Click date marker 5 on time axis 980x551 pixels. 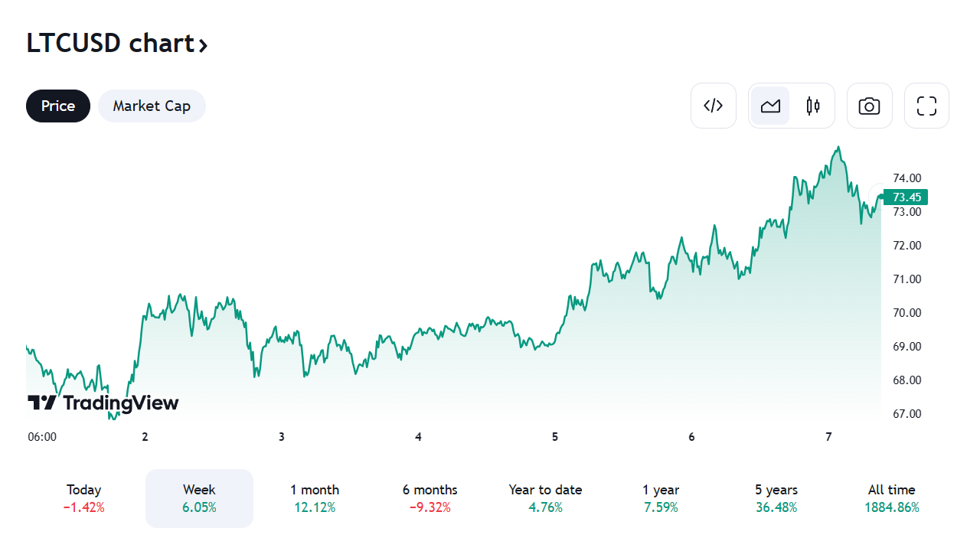(555, 437)
